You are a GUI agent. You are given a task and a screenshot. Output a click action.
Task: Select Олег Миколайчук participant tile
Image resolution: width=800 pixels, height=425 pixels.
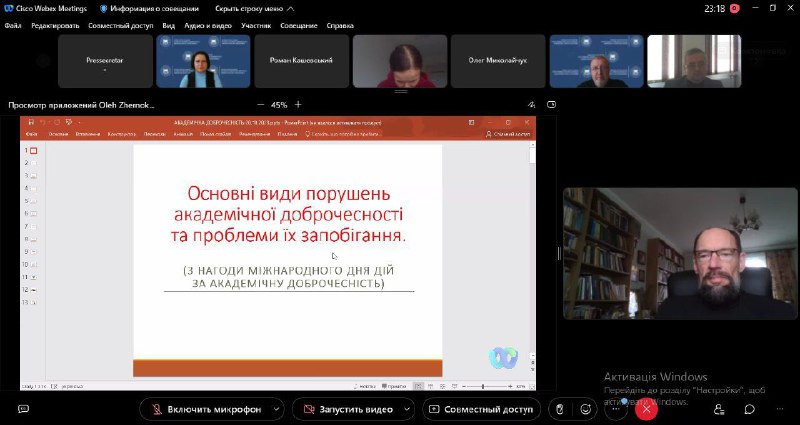(x=498, y=61)
